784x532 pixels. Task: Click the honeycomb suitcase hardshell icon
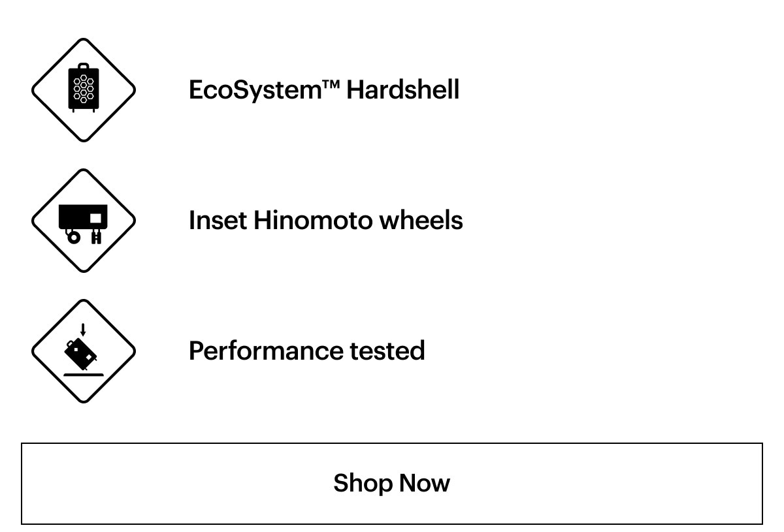tap(84, 90)
